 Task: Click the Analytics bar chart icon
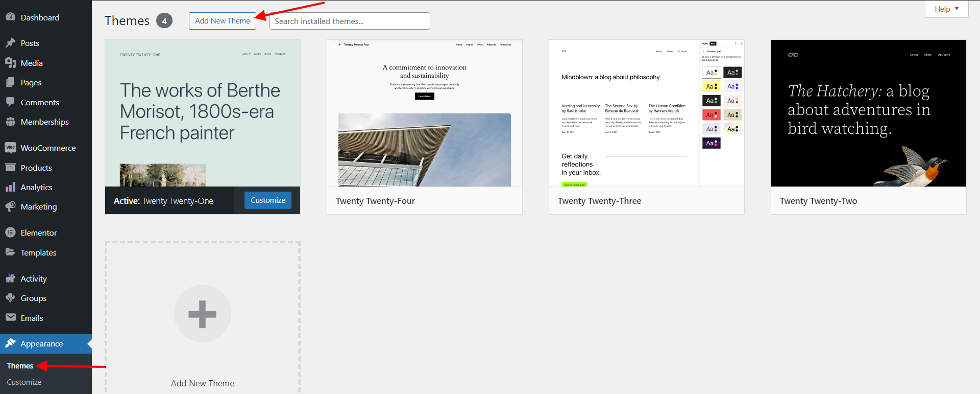10,187
